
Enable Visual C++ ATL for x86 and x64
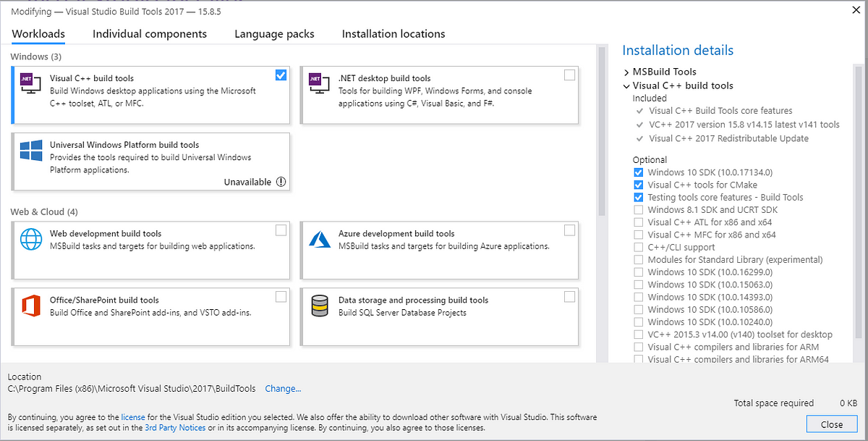(638, 222)
